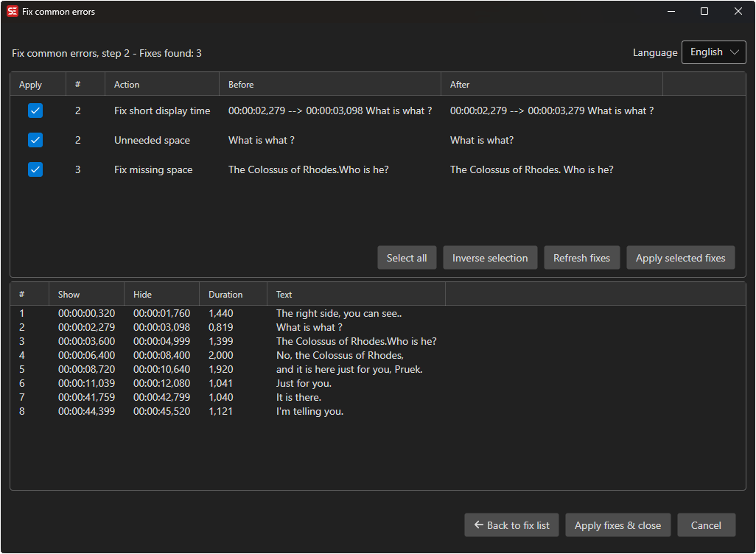Maximize the Fix common errors window

click(704, 12)
